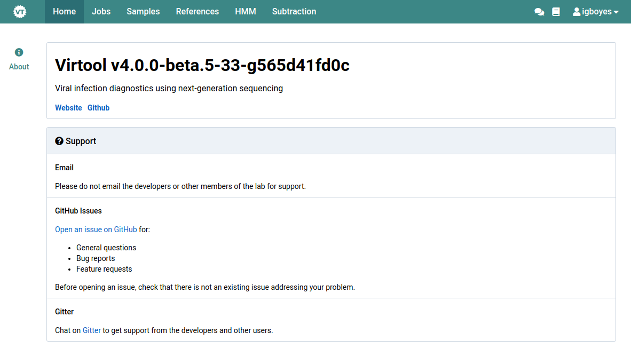
Task: Open the Github link
Action: (x=98, y=107)
